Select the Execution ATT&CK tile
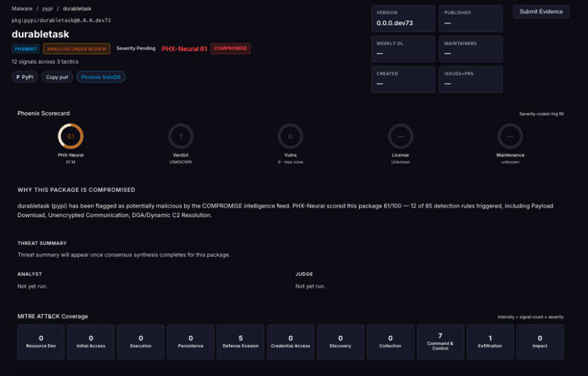588x376 pixels. (x=141, y=342)
